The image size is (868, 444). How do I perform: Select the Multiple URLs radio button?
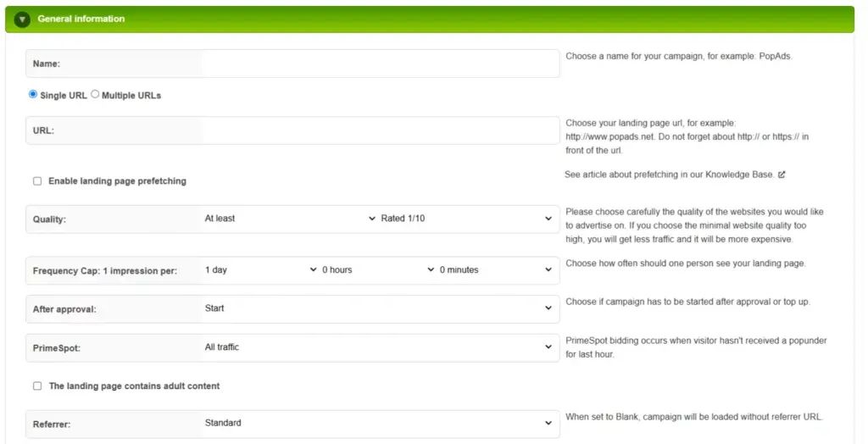click(x=95, y=95)
